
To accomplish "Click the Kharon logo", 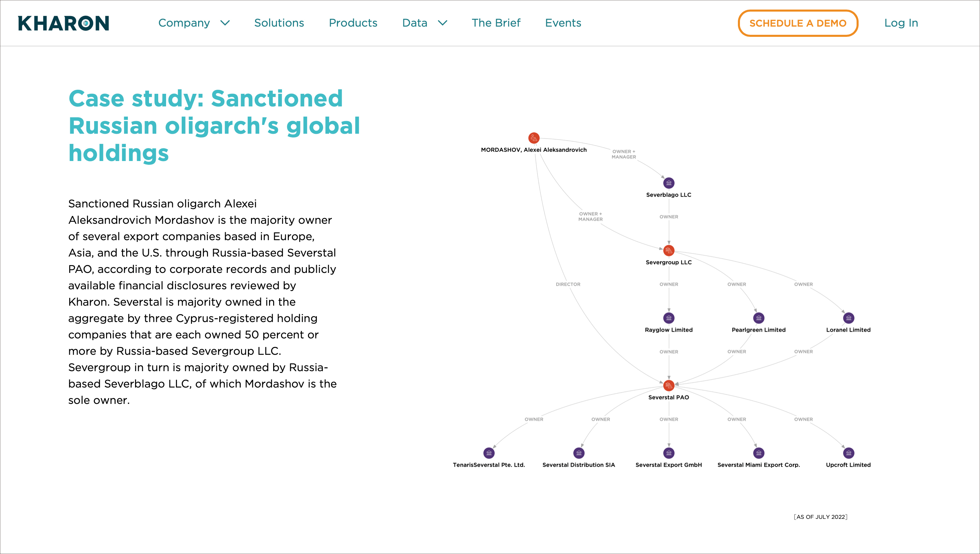I will click(x=63, y=23).
